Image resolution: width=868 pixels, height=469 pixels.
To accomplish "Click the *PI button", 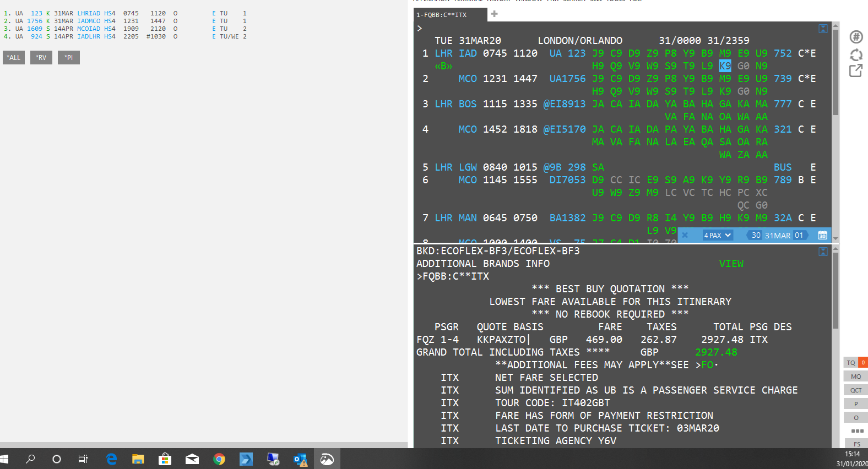I will tap(69, 57).
